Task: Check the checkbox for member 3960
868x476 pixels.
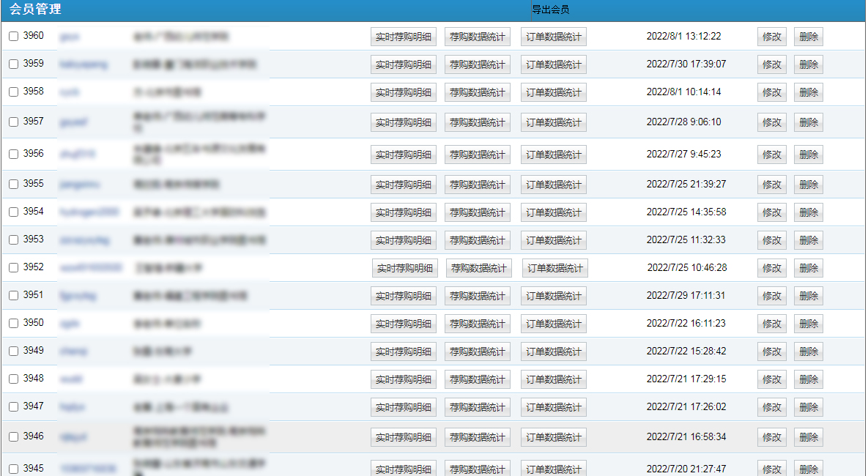Action: click(13, 37)
